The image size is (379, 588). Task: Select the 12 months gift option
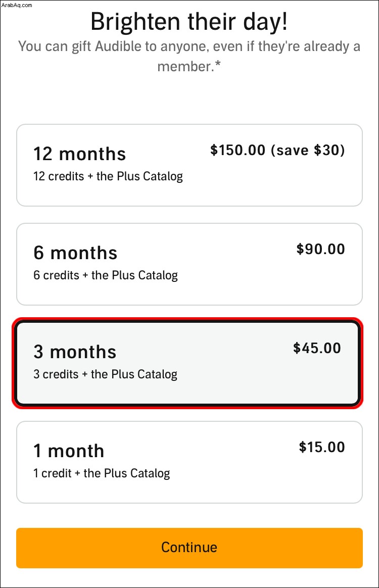(189, 165)
